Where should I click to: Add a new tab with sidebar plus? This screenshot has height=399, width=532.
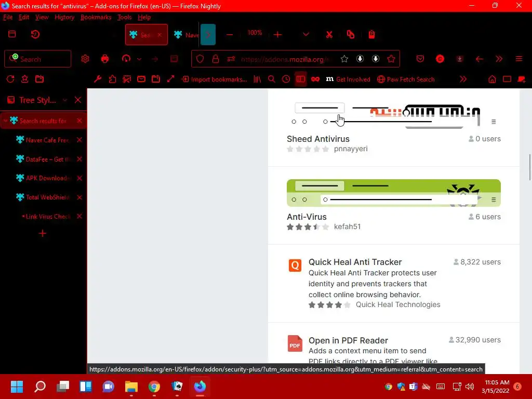point(43,233)
